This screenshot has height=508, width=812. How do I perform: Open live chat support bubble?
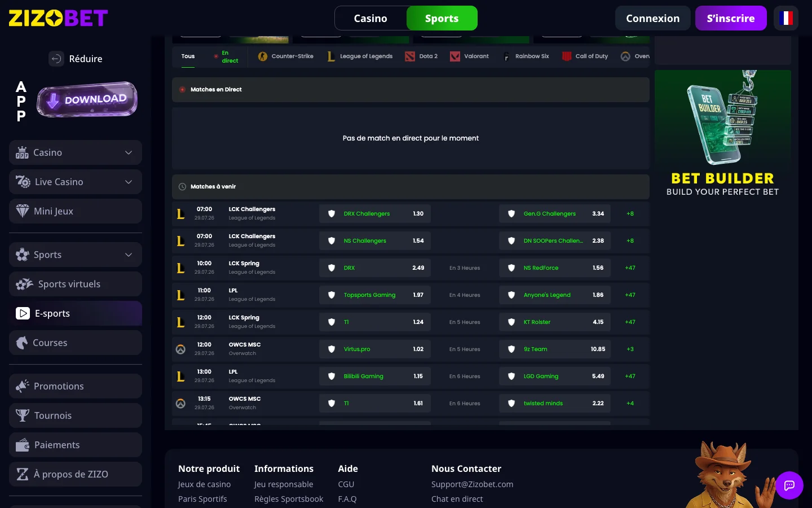click(789, 485)
